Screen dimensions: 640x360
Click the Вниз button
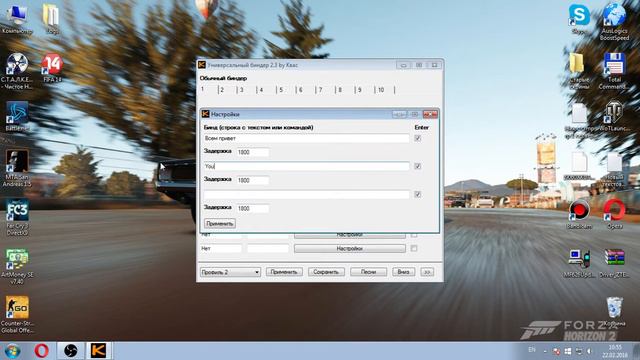pos(404,272)
